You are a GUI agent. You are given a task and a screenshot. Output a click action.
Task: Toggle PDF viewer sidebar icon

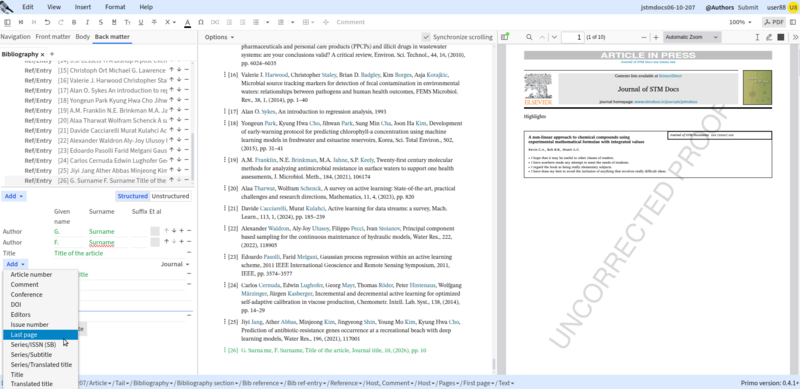(x=505, y=37)
